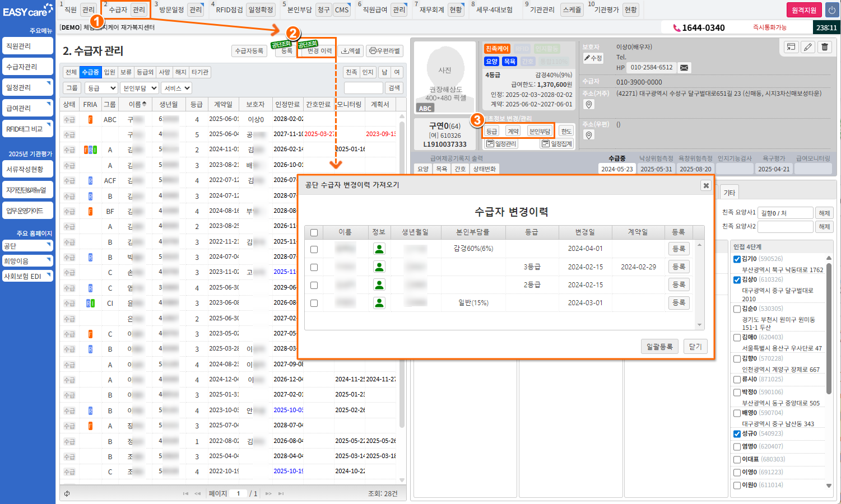Image resolution: width=841 pixels, height=504 pixels.
Task: Click the pencil edit icon at top right
Action: click(x=808, y=47)
